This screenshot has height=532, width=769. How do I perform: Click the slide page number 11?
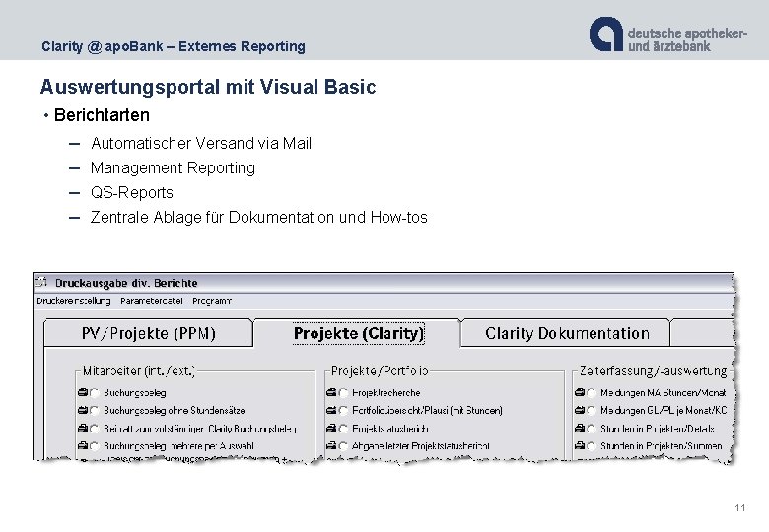coord(740,508)
